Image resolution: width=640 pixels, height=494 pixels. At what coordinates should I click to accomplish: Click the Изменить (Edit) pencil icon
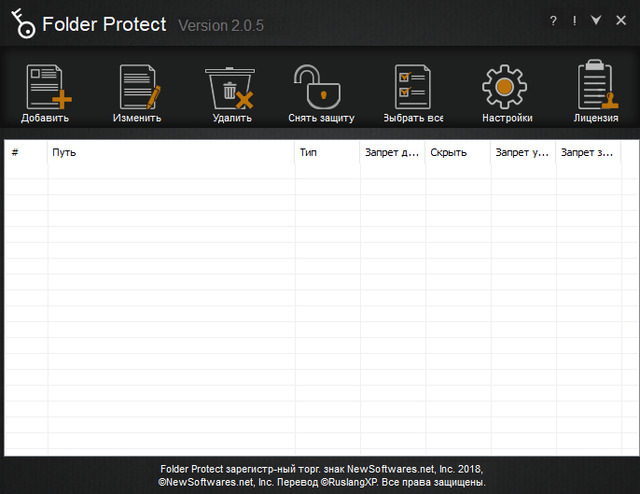point(138,88)
